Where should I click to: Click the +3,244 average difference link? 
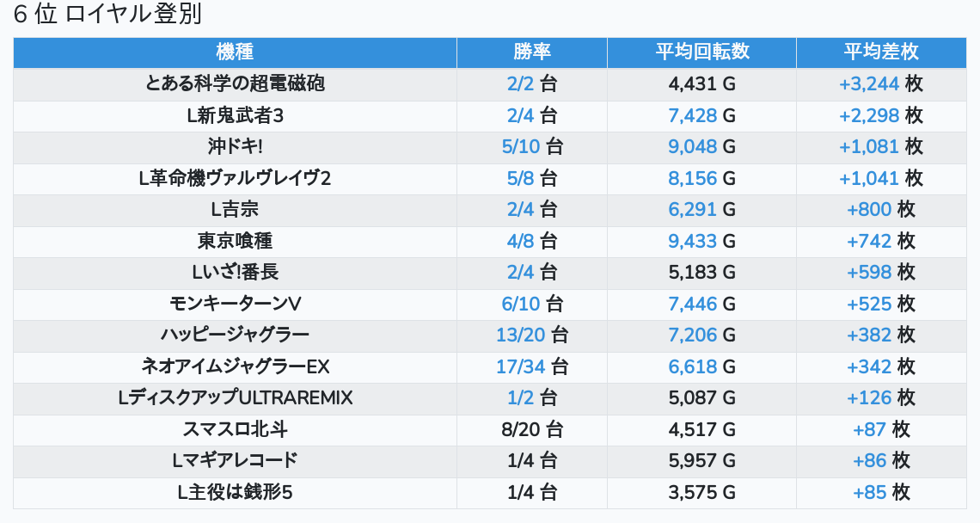point(868,83)
